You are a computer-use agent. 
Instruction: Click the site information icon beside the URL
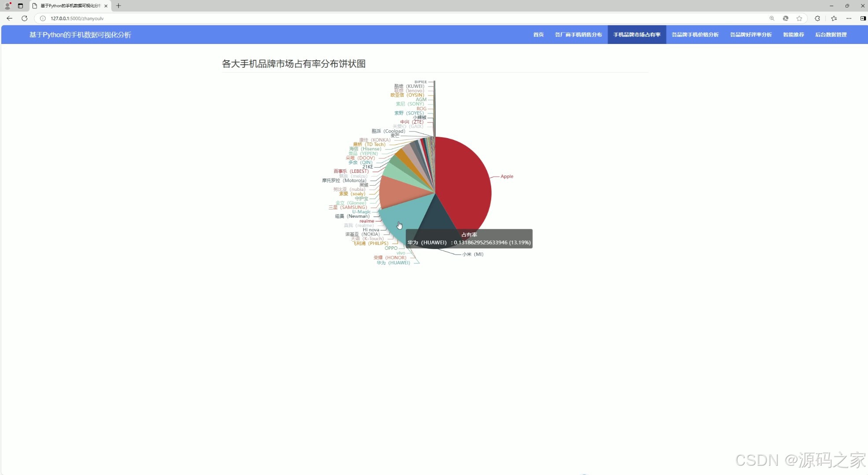(42, 18)
